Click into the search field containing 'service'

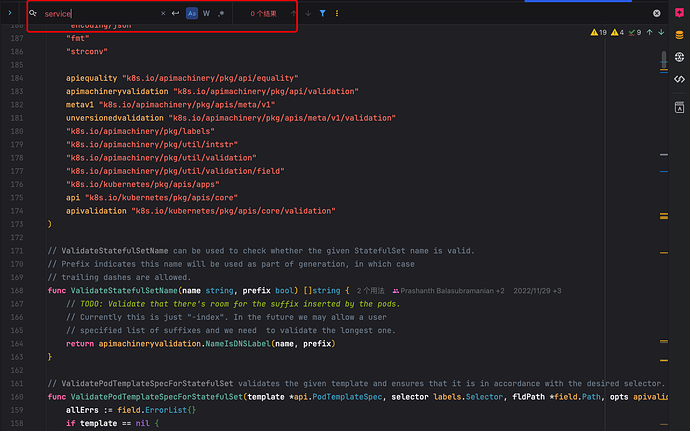tap(99, 14)
